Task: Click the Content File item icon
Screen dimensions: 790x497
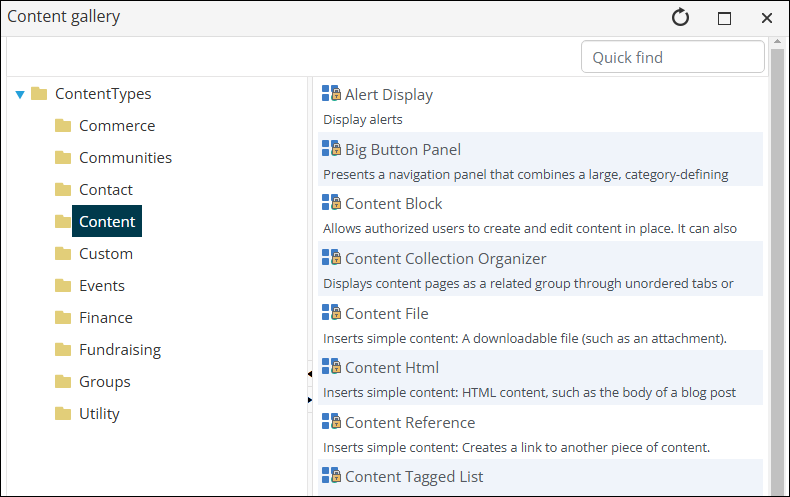Action: (332, 312)
